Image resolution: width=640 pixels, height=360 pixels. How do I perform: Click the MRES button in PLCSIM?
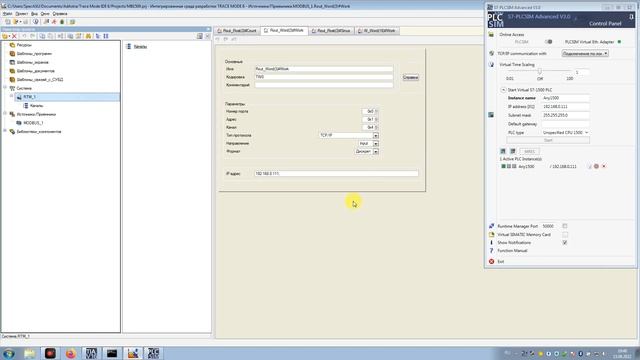point(529,151)
